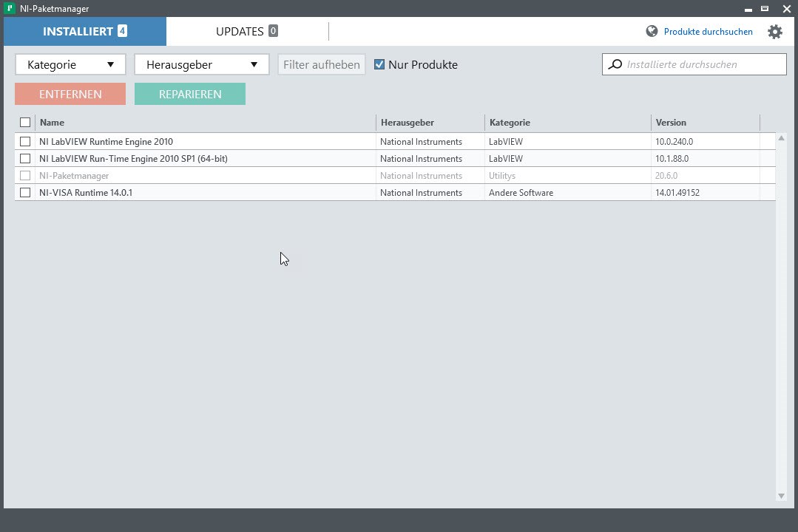The image size is (798, 532).
Task: Click the scrollbar up arrow
Action: tap(781, 138)
